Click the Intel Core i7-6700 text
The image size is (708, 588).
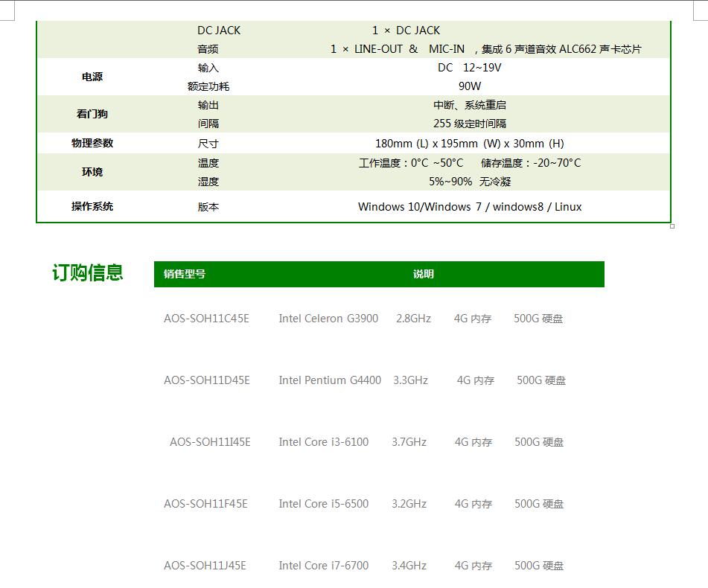click(x=323, y=566)
